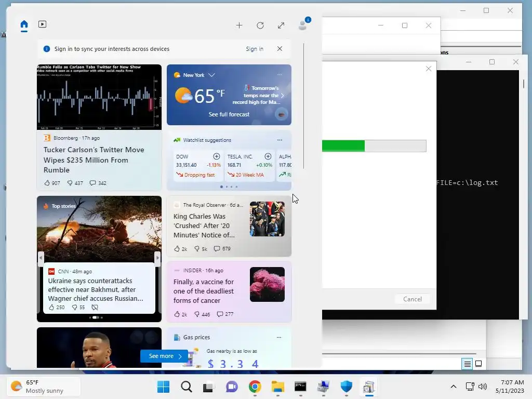Open the profile account icon
Image resolution: width=532 pixels, height=399 pixels.
pyautogui.click(x=303, y=24)
